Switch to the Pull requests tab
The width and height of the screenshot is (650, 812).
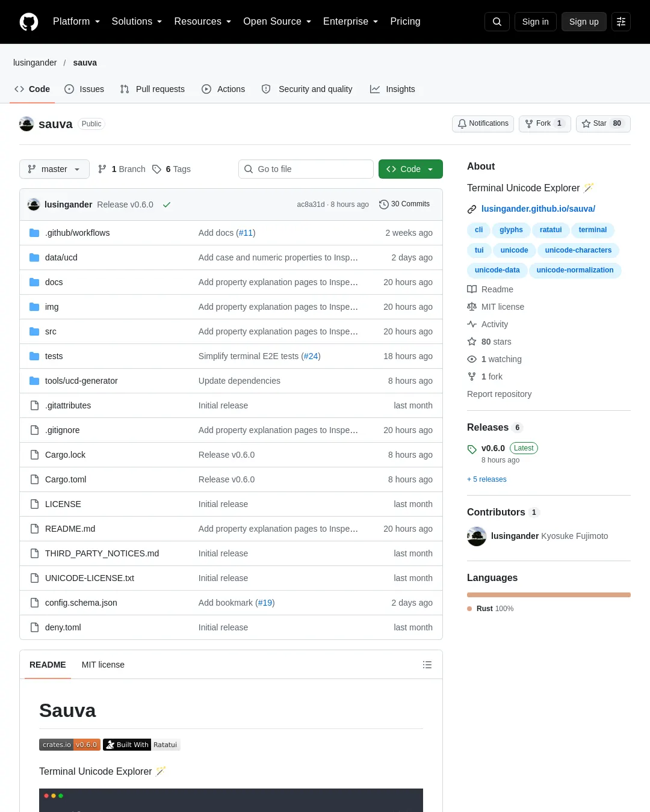pyautogui.click(x=152, y=89)
